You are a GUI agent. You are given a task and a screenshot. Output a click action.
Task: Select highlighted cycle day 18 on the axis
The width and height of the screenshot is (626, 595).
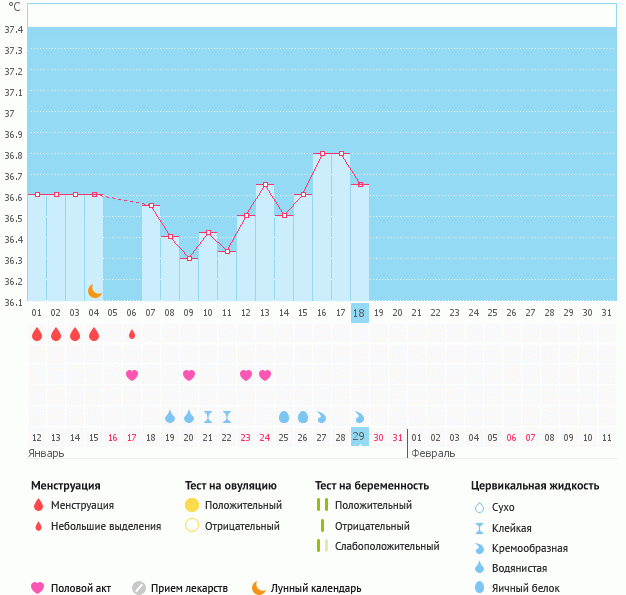point(360,312)
